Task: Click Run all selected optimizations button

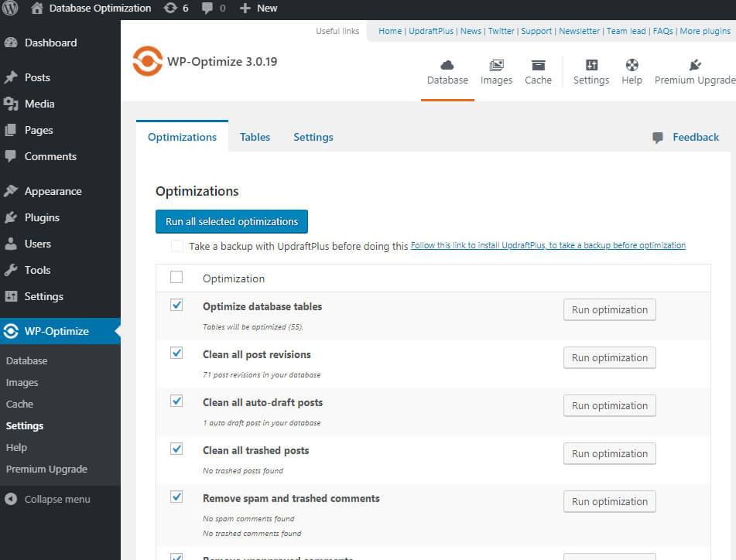Action: 231,221
